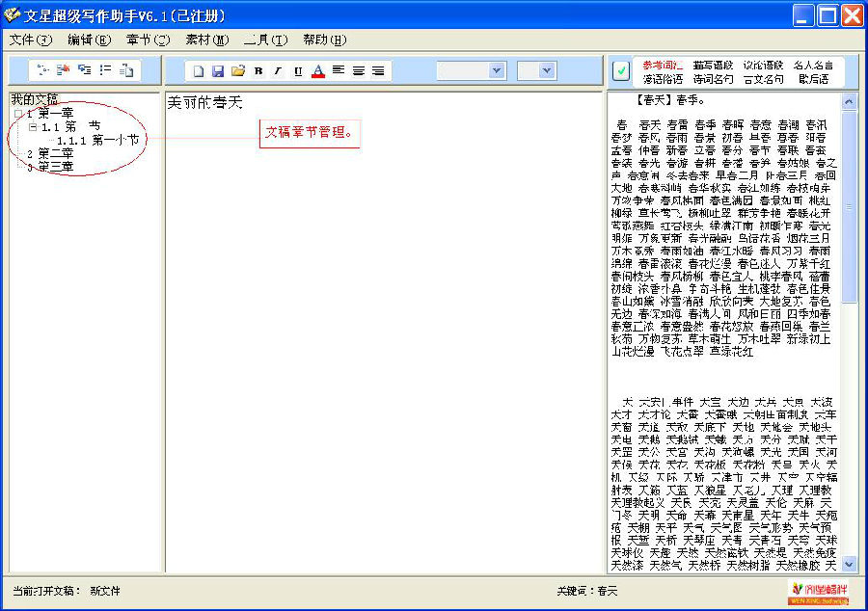Click the open folder icon
The height and width of the screenshot is (611, 868).
[237, 70]
